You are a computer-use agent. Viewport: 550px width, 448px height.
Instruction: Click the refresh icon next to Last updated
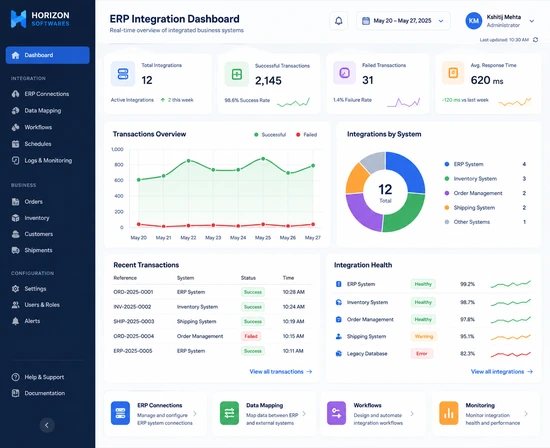click(x=535, y=40)
